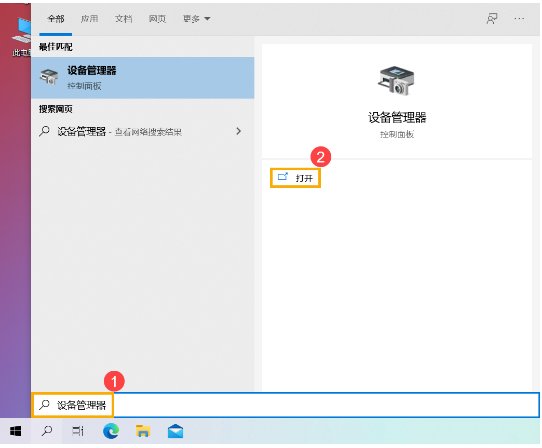Click the search input box containing 设备管理器

pyautogui.click(x=286, y=405)
